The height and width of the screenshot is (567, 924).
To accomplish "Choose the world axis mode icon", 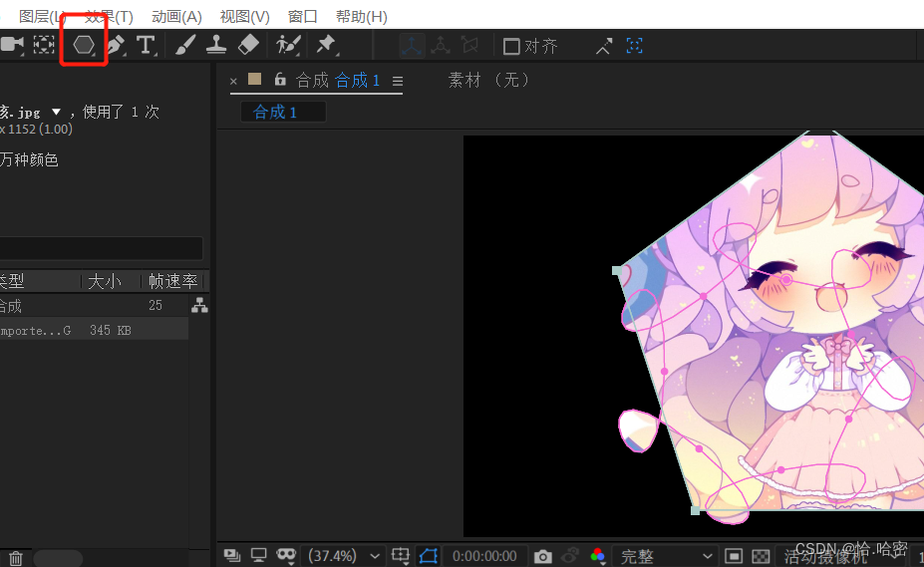I will click(441, 46).
